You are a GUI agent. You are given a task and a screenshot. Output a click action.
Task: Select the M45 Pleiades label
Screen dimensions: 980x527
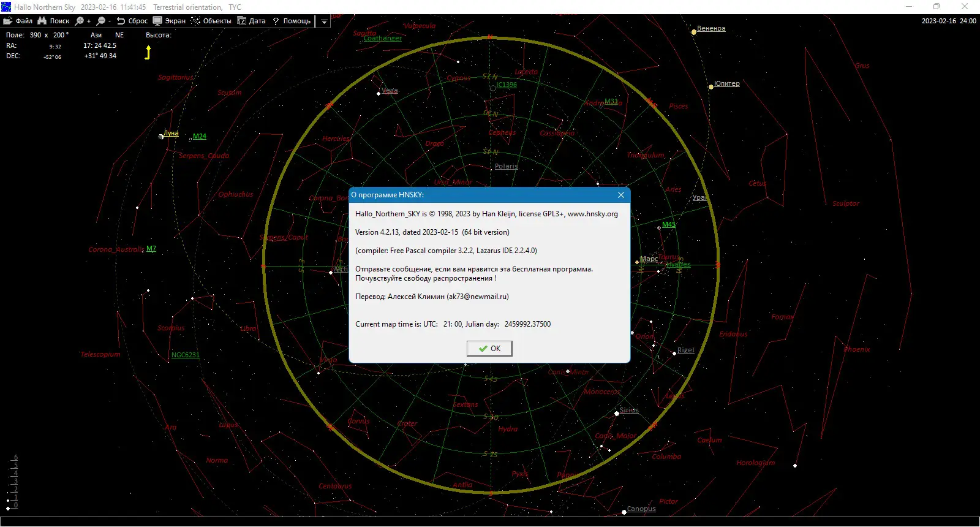pyautogui.click(x=669, y=224)
